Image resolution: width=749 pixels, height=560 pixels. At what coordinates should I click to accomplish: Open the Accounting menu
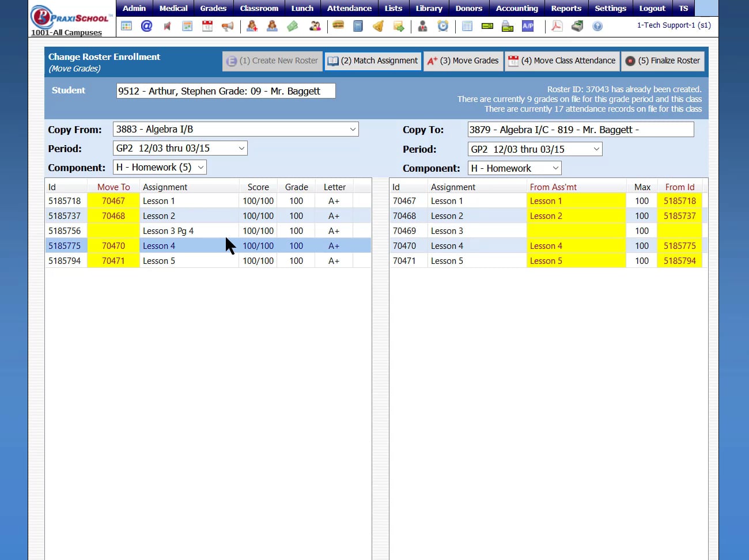click(x=517, y=8)
